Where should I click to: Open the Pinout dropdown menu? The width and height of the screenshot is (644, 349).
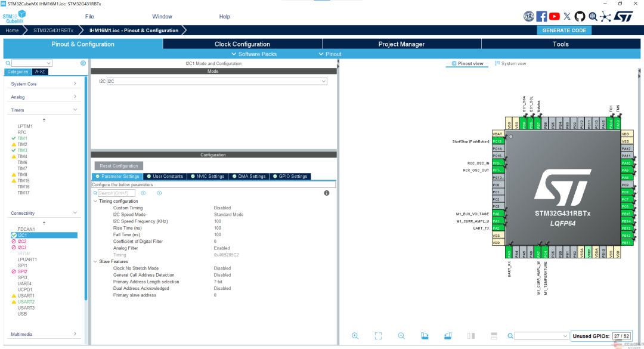coord(330,54)
